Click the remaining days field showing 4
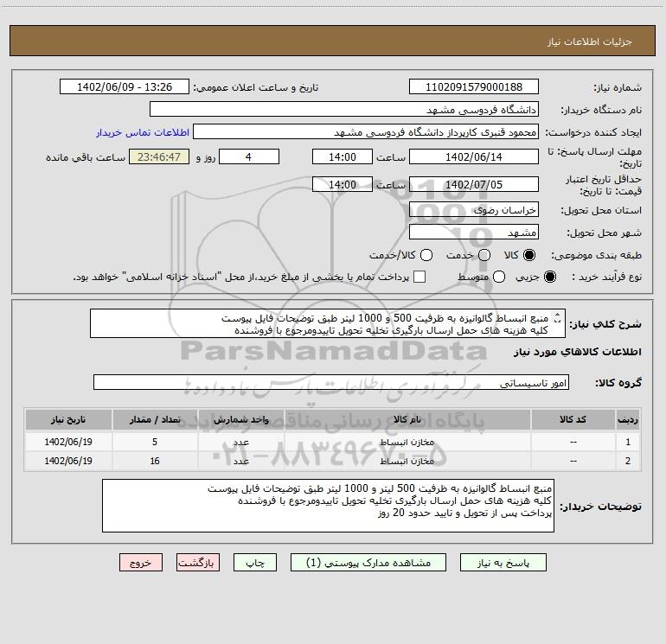The width and height of the screenshot is (666, 644). (249, 156)
